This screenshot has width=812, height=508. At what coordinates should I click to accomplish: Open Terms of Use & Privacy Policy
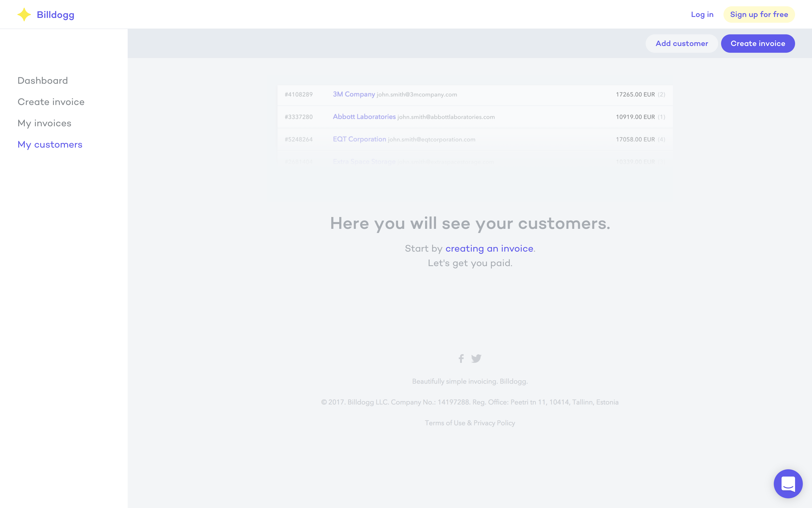click(x=470, y=423)
